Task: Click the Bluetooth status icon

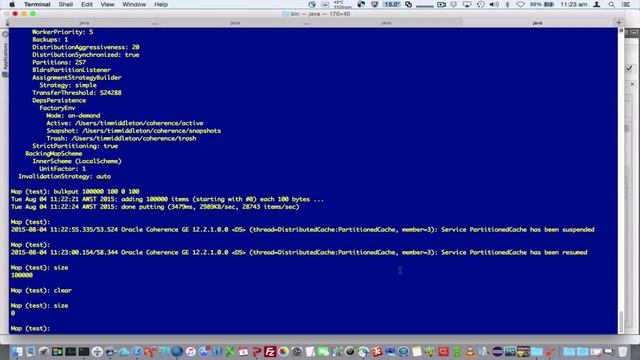Action: 507,4
